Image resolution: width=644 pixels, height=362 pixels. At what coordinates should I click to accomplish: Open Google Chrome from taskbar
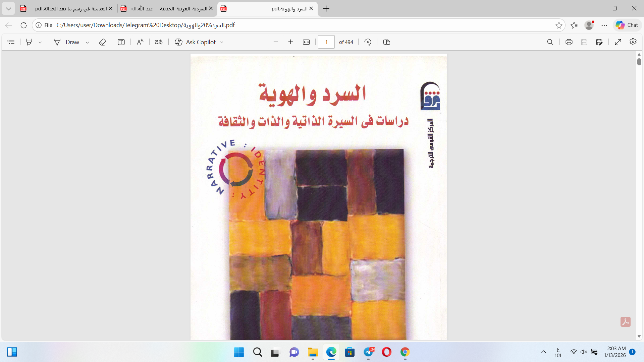[x=405, y=352]
